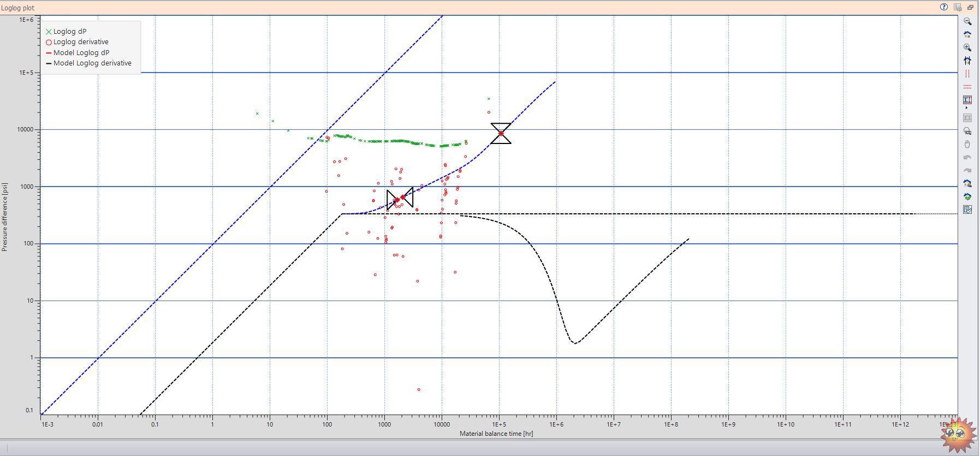Click the checklist notes icon
Screen dimensions: 980x456
pyautogui.click(x=967, y=209)
